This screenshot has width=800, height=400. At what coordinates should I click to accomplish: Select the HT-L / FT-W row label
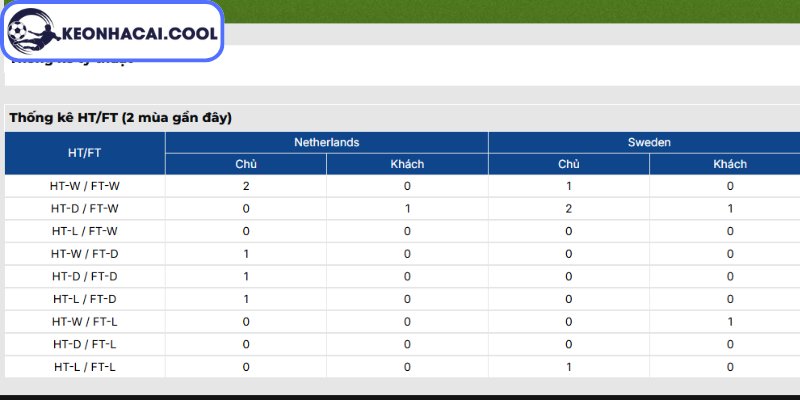pyautogui.click(x=85, y=231)
